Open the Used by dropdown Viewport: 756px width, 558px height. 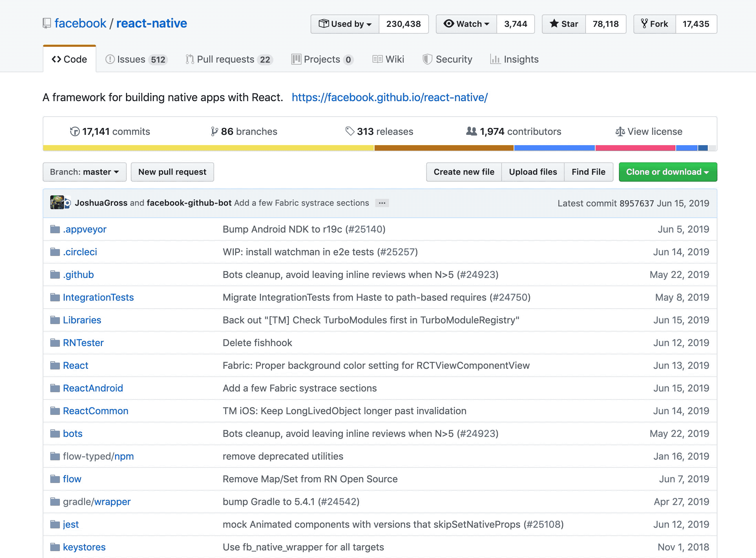coord(345,24)
